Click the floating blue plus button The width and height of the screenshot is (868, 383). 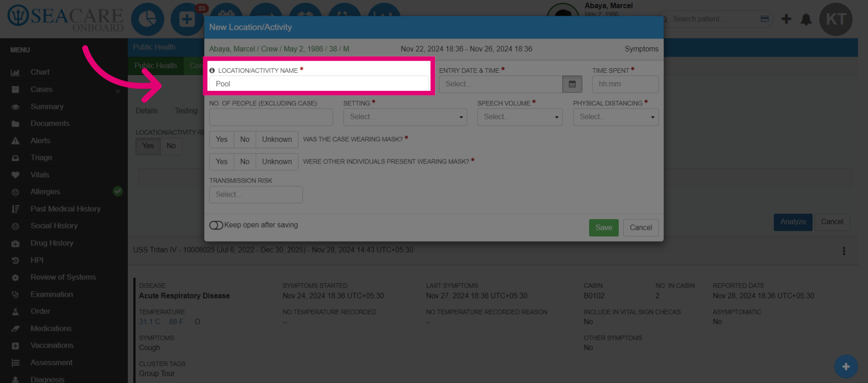[x=846, y=366]
